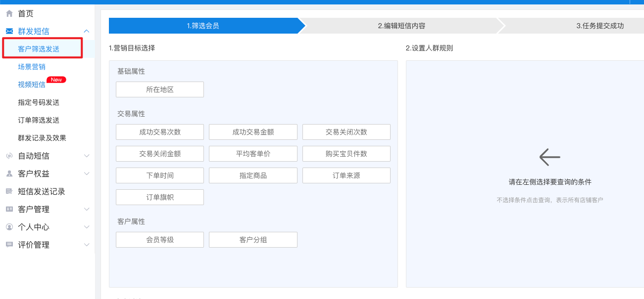Expand the 客户权益 menu chevron

(87, 174)
